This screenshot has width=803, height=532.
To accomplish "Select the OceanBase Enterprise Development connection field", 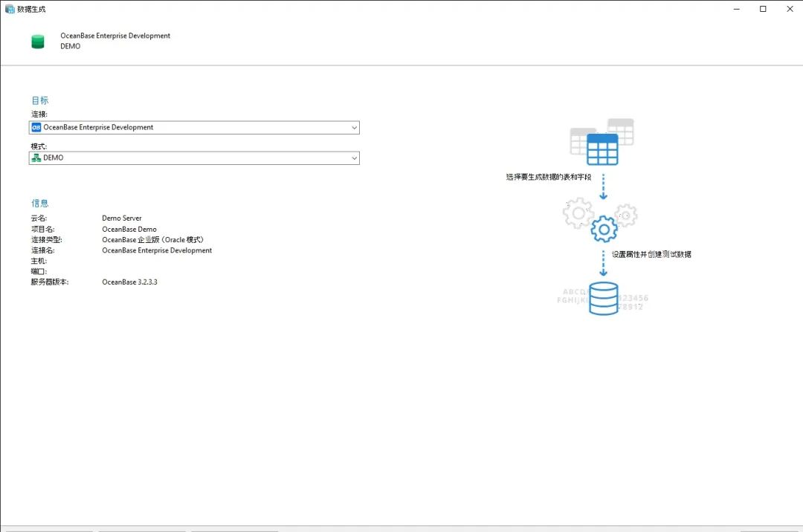I will (x=194, y=127).
